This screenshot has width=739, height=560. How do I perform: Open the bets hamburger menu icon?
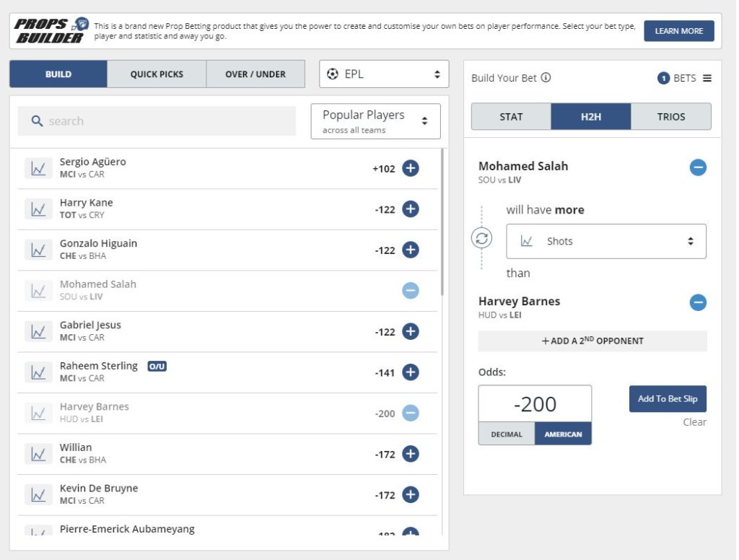tap(707, 78)
